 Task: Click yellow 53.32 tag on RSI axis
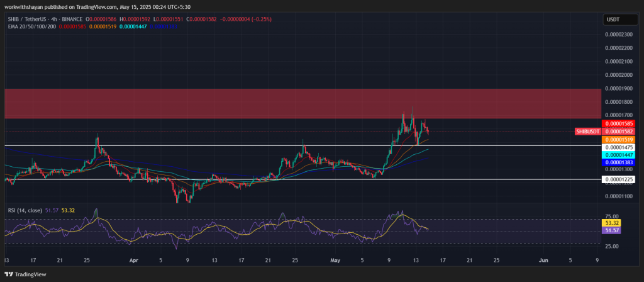tap(611, 223)
